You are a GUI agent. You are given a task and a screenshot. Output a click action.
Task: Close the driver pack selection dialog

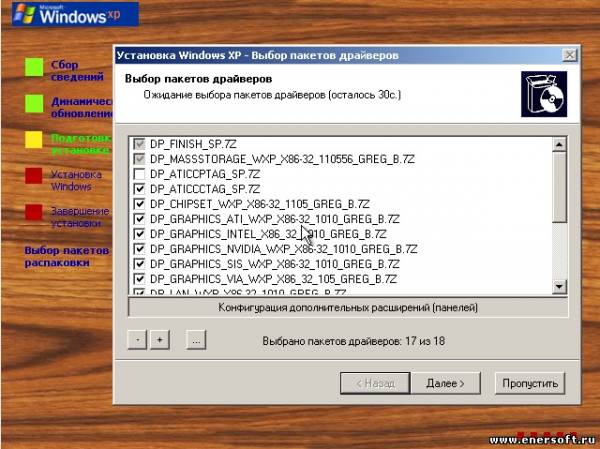(x=569, y=55)
